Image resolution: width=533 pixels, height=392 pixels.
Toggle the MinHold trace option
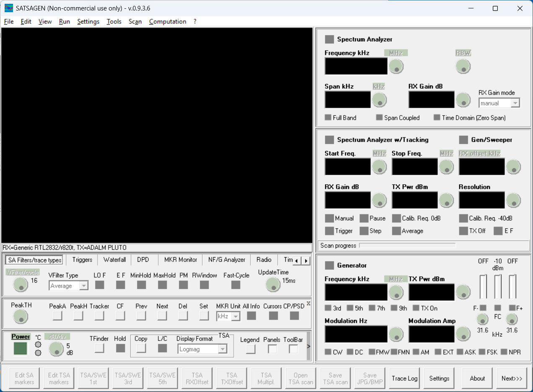pos(141,285)
